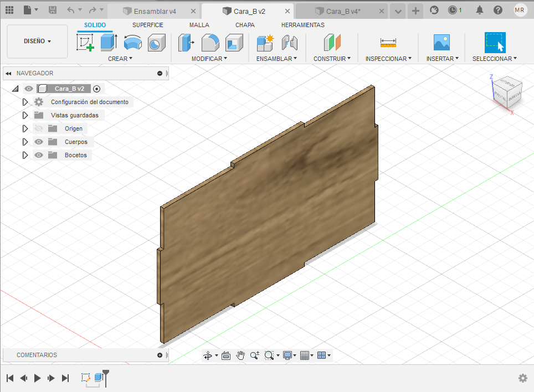This screenshot has width=534, height=392.
Task: Switch to the Malla tab
Action: tap(199, 25)
